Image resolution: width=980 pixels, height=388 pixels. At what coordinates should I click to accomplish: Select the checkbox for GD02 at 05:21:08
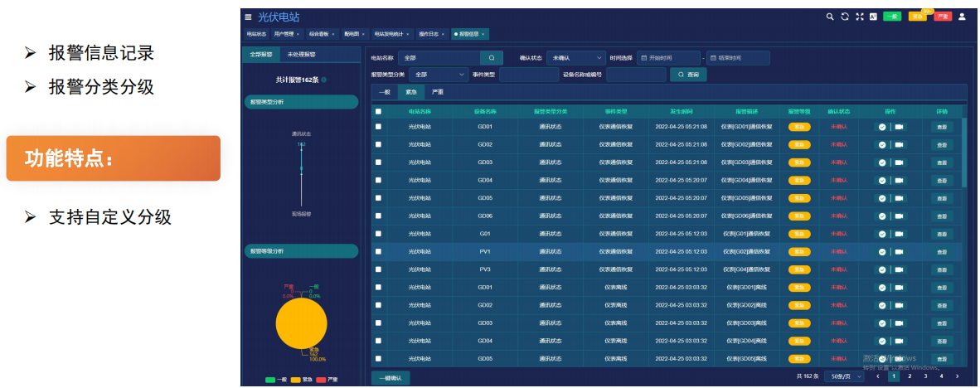[378, 144]
